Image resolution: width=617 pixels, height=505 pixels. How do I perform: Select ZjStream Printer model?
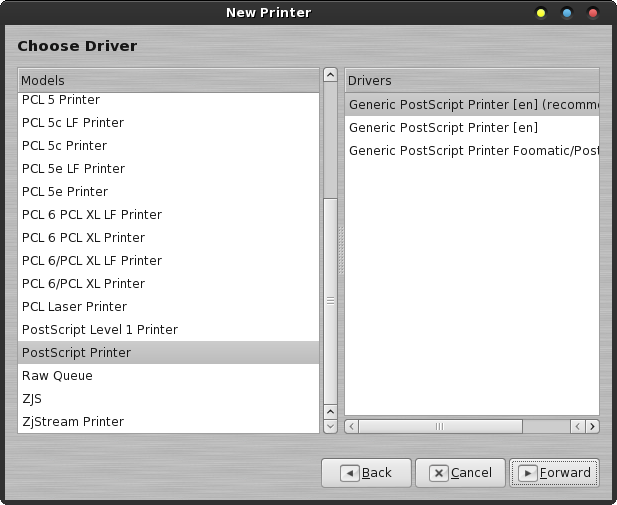168,422
